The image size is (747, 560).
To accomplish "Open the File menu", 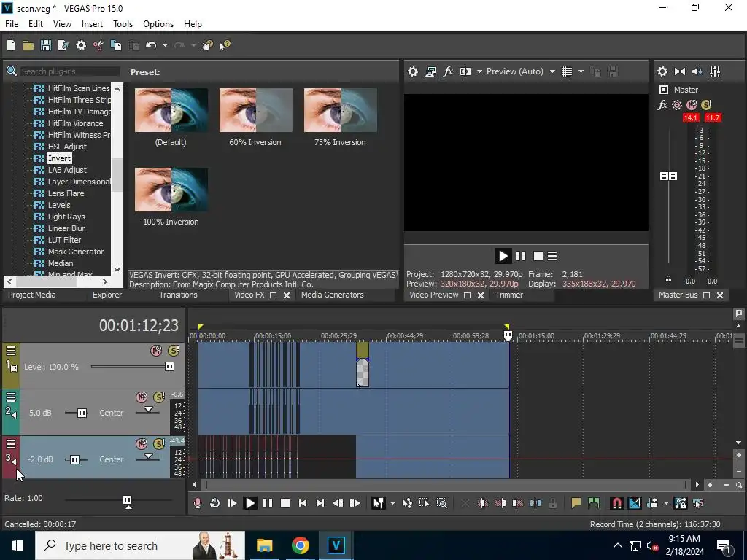I will [x=12, y=24].
